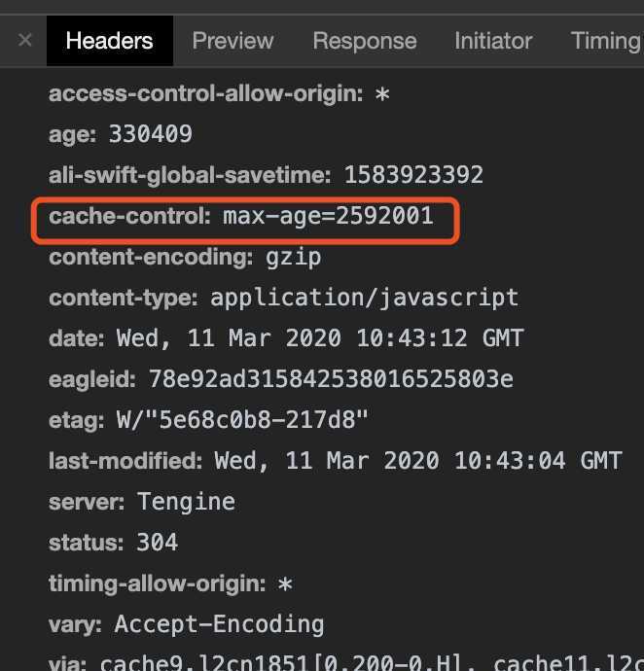Select the etag header value
Viewport: 644px width, 671px height.
pos(242,419)
